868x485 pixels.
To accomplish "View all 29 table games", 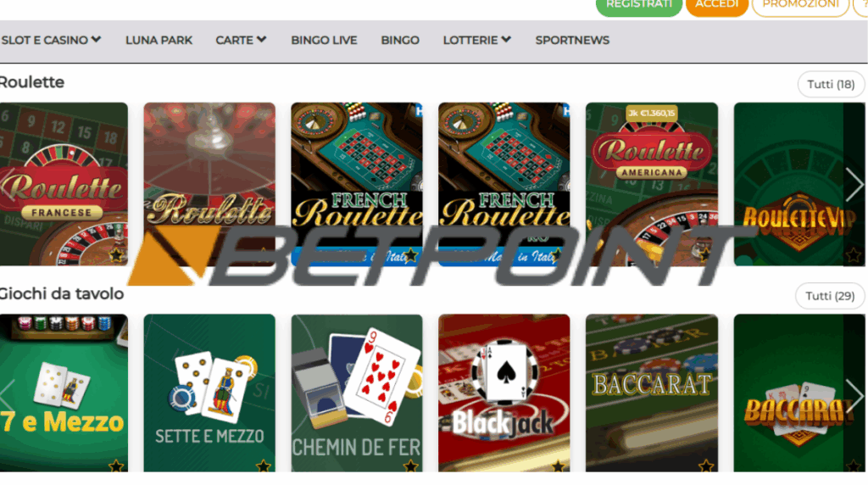I will [x=830, y=296].
